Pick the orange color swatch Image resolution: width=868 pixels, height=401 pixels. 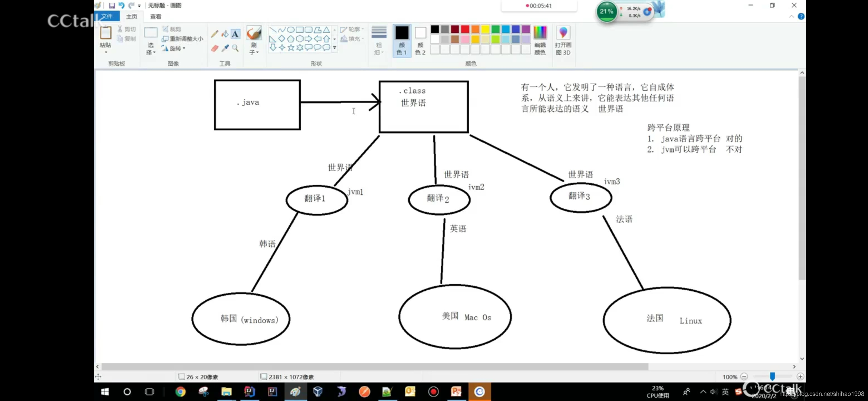tap(475, 29)
